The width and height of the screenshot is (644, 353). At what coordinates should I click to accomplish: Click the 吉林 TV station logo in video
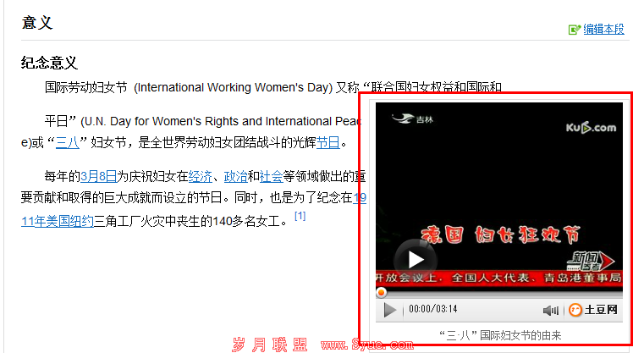(411, 121)
